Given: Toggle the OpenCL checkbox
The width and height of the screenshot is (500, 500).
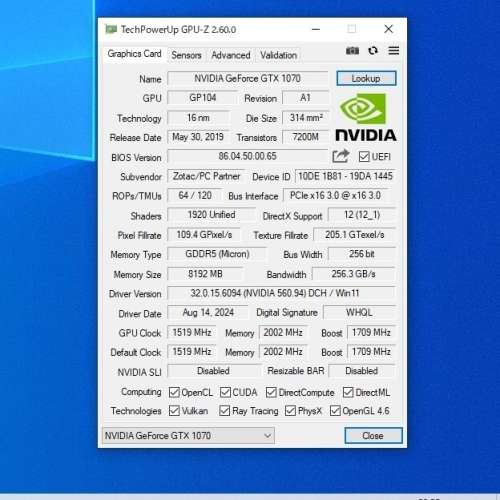Looking at the screenshot, I should [174, 392].
